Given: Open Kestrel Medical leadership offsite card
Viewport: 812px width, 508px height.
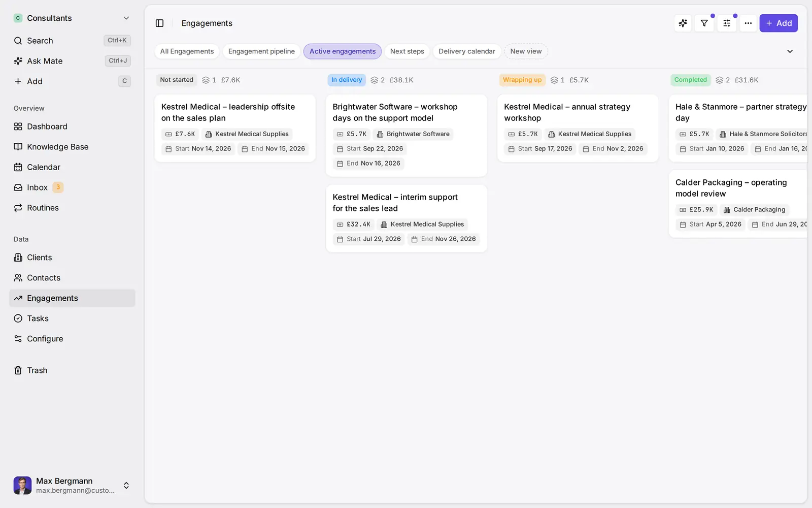Looking at the screenshot, I should tap(235, 128).
